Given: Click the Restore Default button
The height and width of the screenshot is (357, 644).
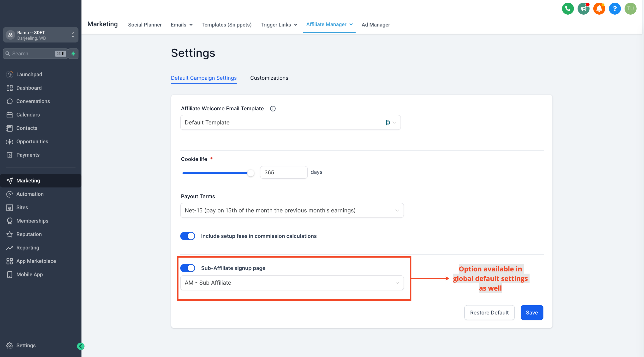Looking at the screenshot, I should click(x=489, y=312).
